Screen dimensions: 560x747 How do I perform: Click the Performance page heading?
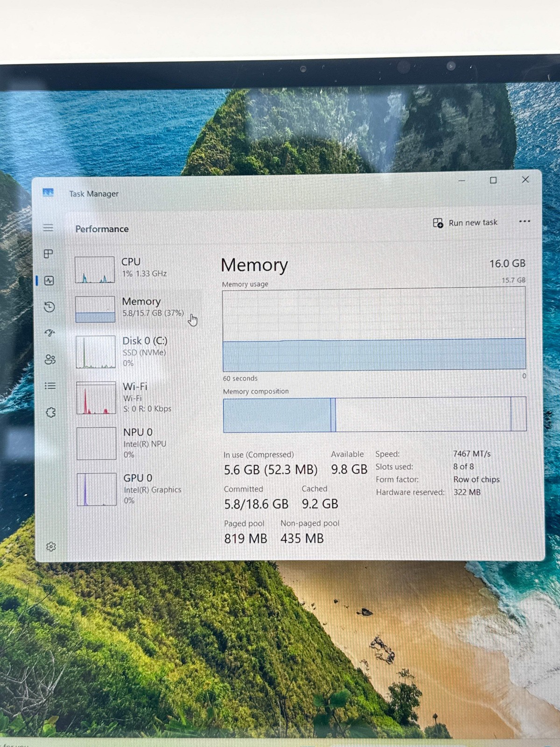pos(102,229)
